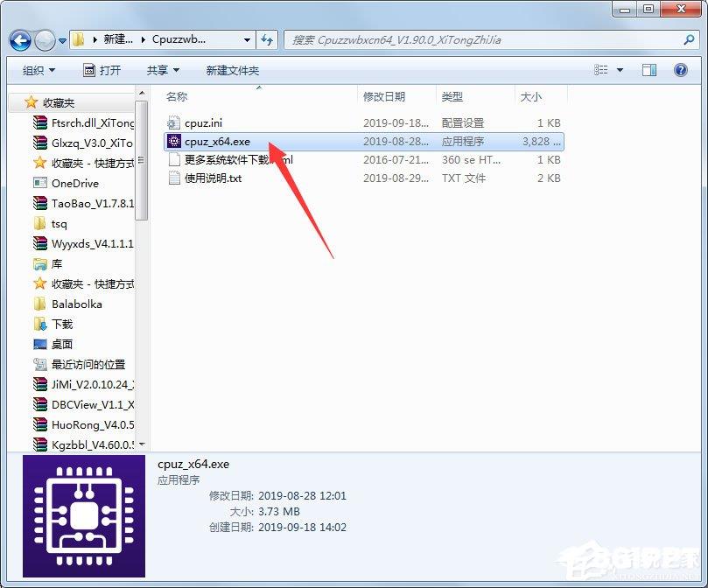
Task: Open the tsq folder in sidebar
Action: click(51, 223)
